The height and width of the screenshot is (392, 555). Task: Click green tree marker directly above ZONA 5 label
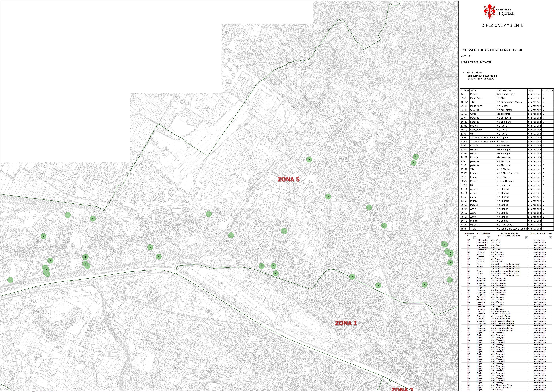[x=309, y=160]
